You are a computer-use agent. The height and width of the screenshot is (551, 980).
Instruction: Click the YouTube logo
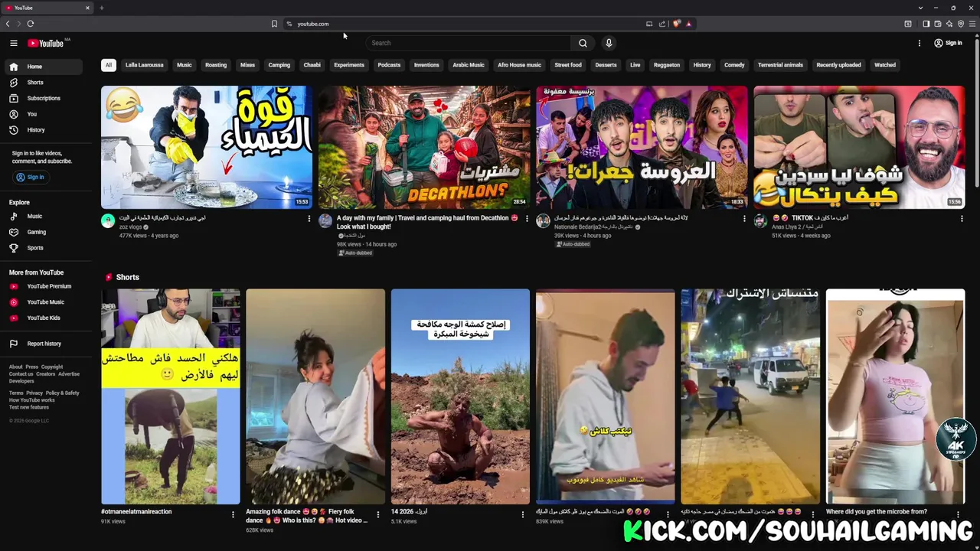pos(46,43)
